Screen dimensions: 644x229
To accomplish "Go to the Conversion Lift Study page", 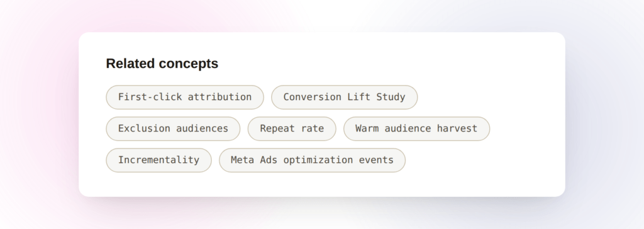I will click(x=344, y=97).
